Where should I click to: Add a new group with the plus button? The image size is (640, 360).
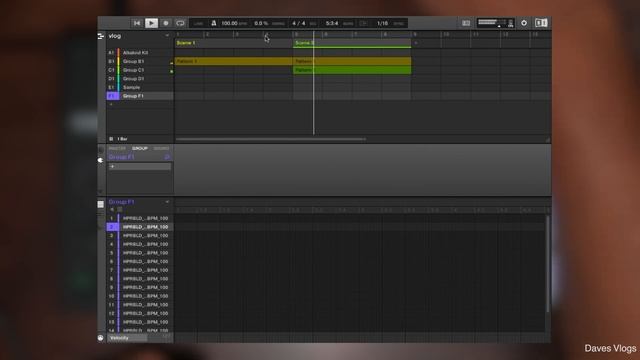[x=111, y=104]
